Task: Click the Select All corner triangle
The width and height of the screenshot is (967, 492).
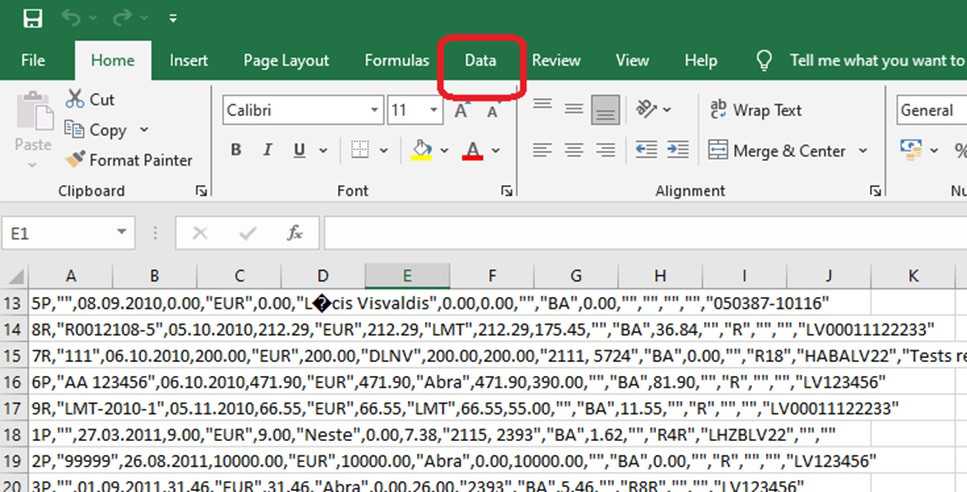Action: [x=15, y=275]
